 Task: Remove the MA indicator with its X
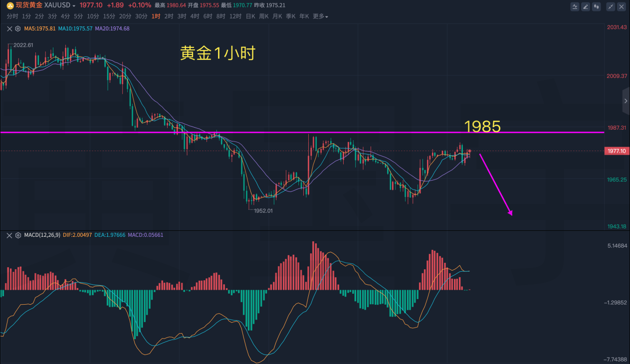[x=9, y=28]
